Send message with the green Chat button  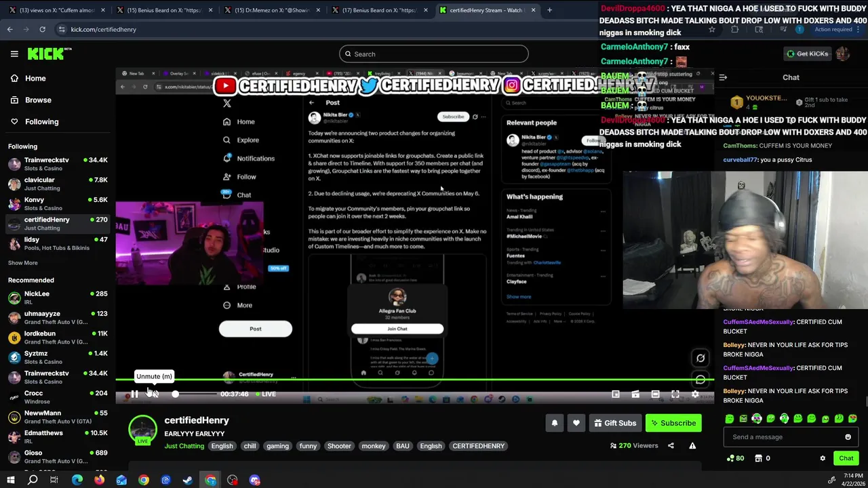pyautogui.click(x=846, y=458)
